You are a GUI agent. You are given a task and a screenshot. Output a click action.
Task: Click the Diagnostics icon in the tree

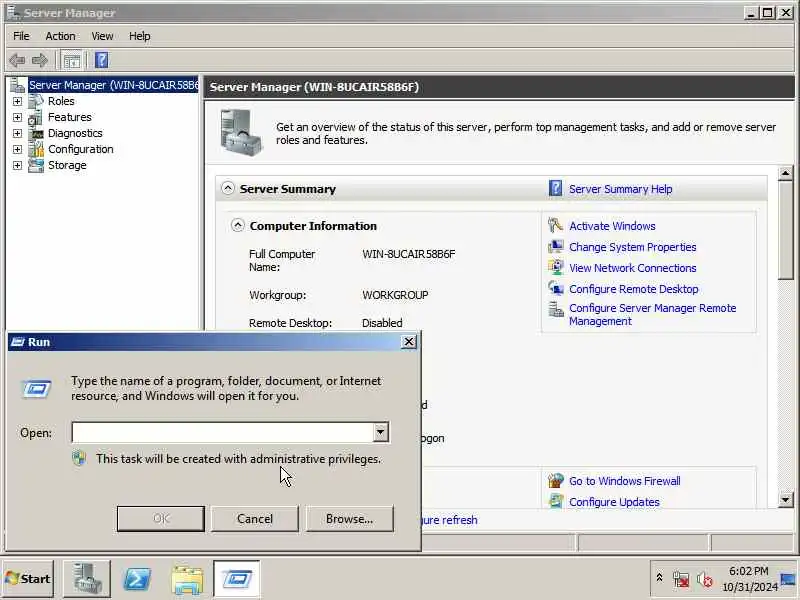pos(36,133)
